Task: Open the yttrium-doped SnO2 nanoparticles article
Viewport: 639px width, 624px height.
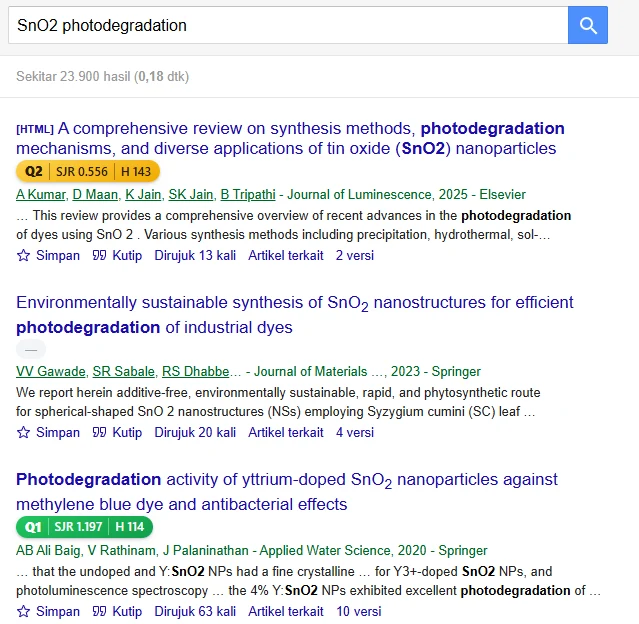Action: coord(286,492)
